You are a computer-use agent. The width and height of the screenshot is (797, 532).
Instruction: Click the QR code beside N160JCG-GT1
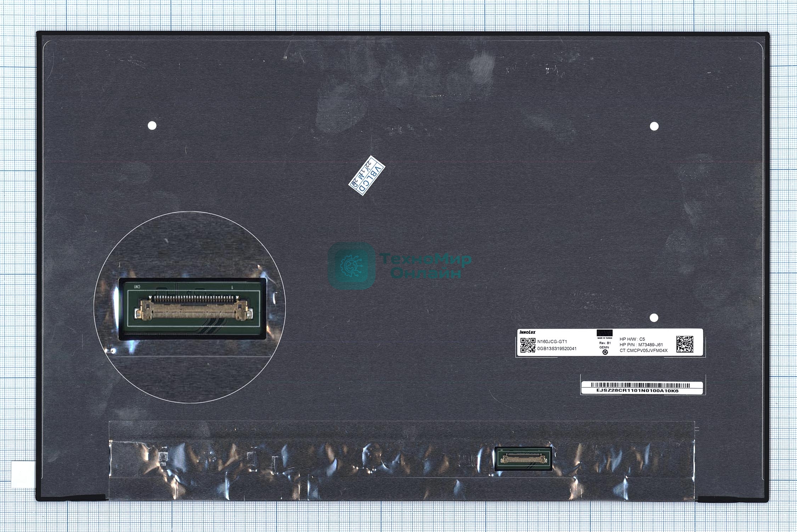pos(527,345)
